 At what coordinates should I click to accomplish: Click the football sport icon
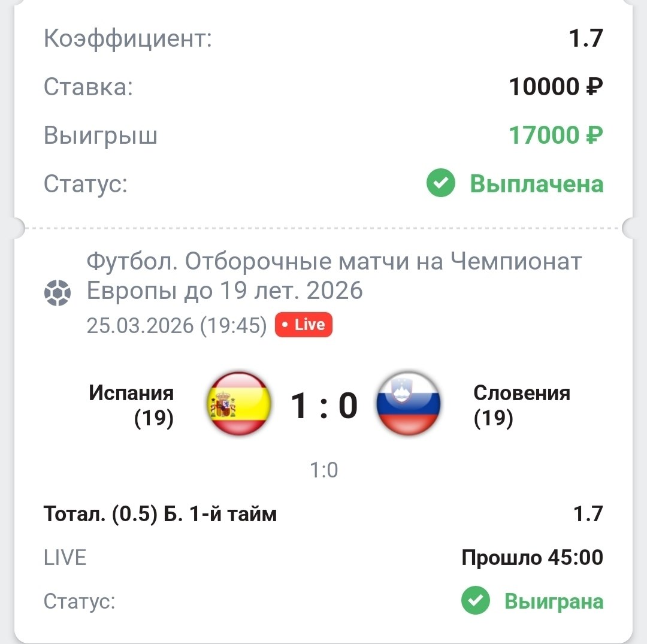tap(58, 293)
